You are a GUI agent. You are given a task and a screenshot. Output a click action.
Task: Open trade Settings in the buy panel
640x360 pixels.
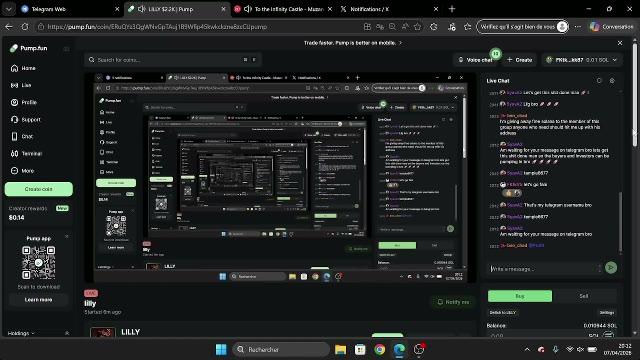pyautogui.click(x=607, y=312)
